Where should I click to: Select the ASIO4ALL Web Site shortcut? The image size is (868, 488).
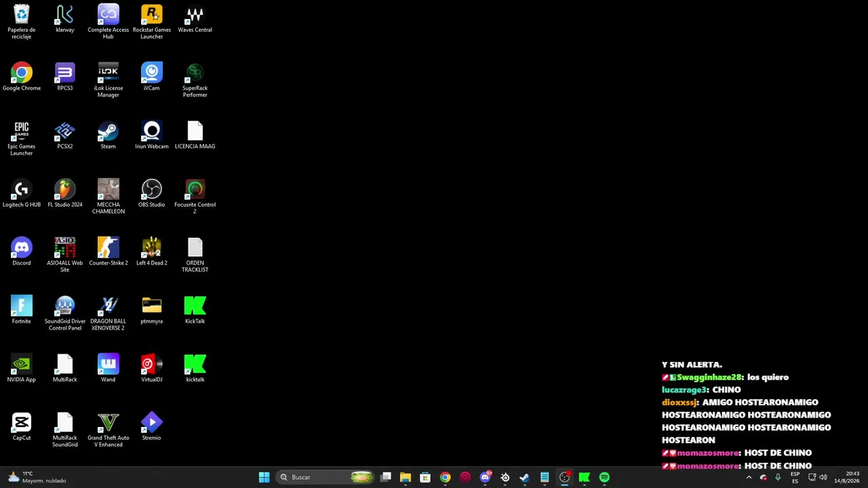tap(65, 256)
